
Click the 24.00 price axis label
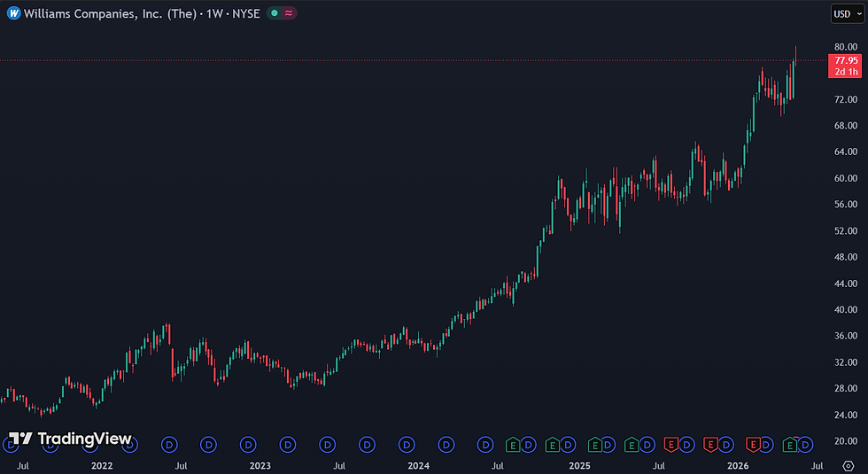[846, 415]
